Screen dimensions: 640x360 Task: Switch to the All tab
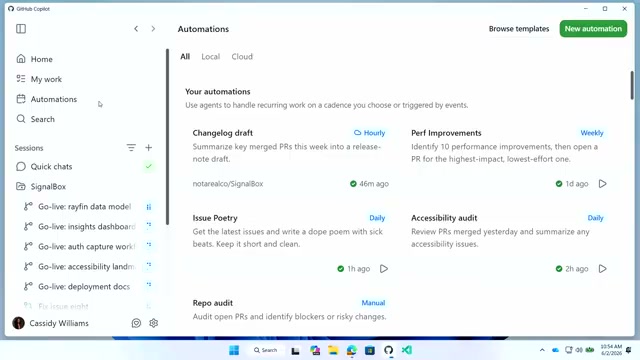pos(185,56)
